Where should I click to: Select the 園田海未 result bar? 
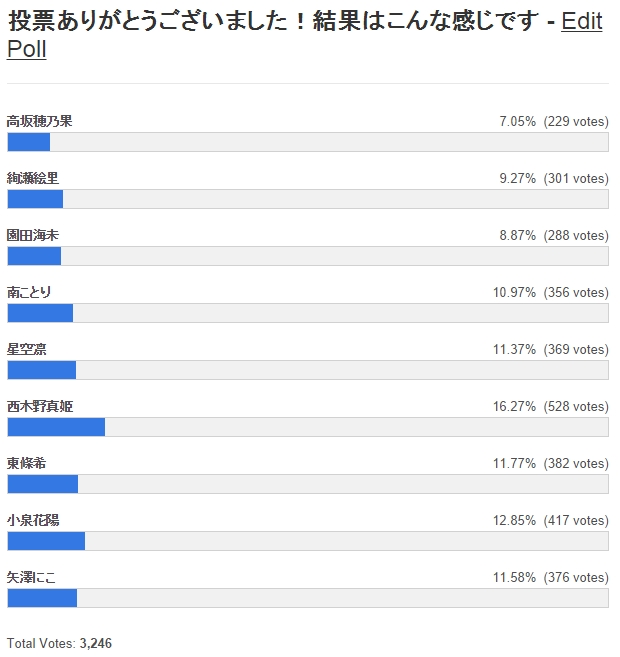(x=307, y=256)
